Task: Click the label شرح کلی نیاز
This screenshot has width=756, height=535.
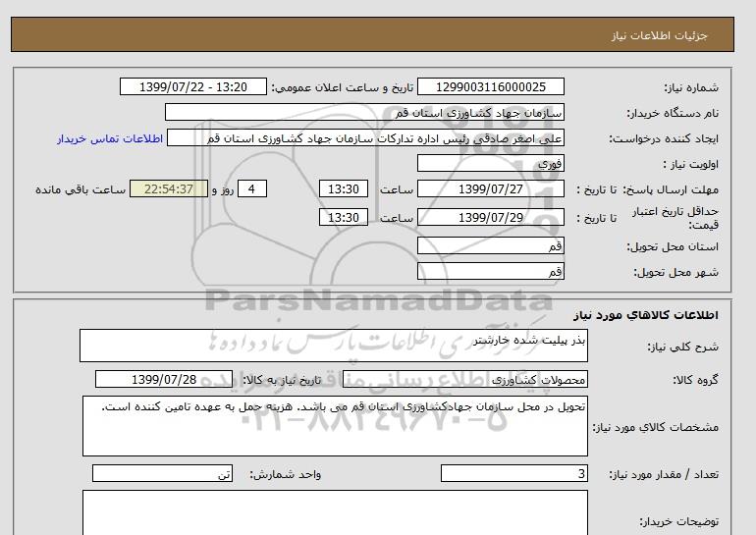Action: 682,347
